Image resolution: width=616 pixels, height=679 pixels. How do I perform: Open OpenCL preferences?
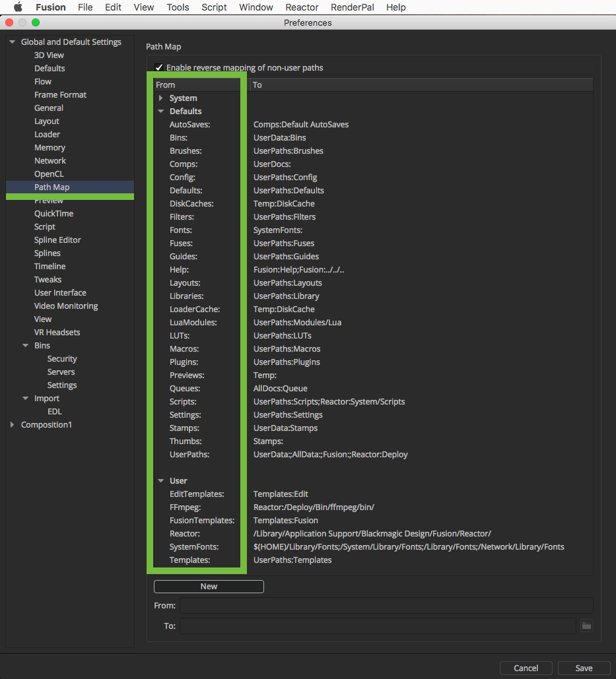pyautogui.click(x=49, y=174)
